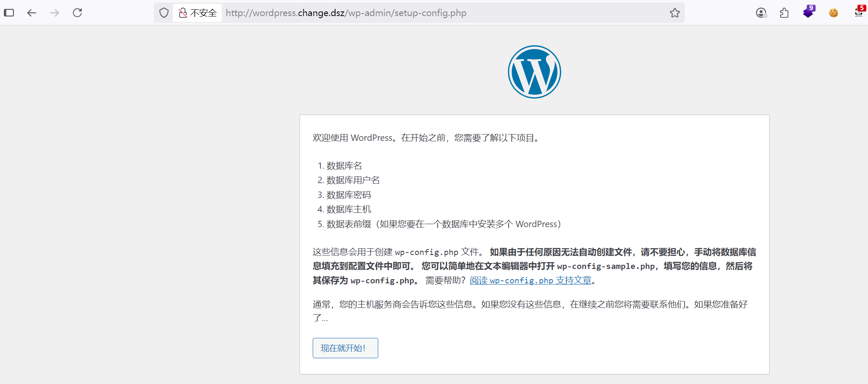Viewport: 868px width, 384px height.
Task: Click the 数据库用户名 list item
Action: click(x=353, y=180)
